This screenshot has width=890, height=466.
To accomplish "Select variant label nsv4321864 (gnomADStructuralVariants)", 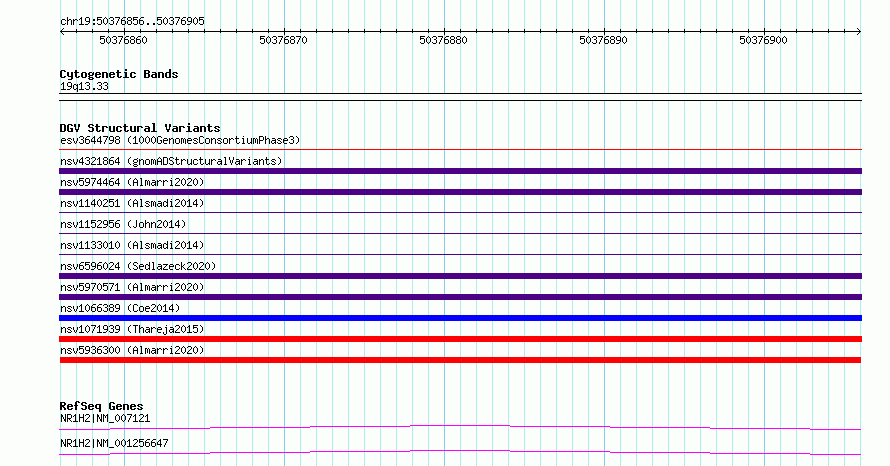I will (x=171, y=161).
